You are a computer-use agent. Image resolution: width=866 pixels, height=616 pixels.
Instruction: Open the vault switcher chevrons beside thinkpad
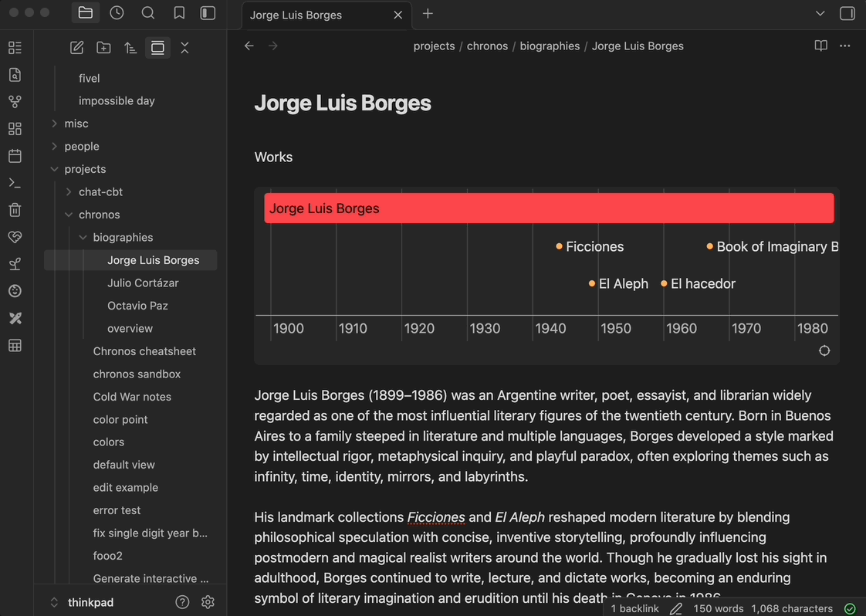54,602
